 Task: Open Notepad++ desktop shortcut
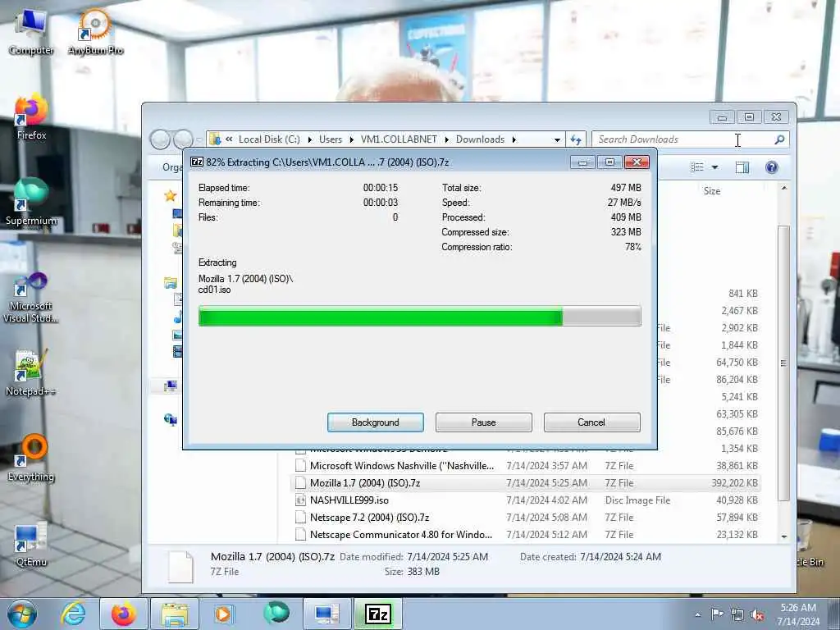(31, 373)
